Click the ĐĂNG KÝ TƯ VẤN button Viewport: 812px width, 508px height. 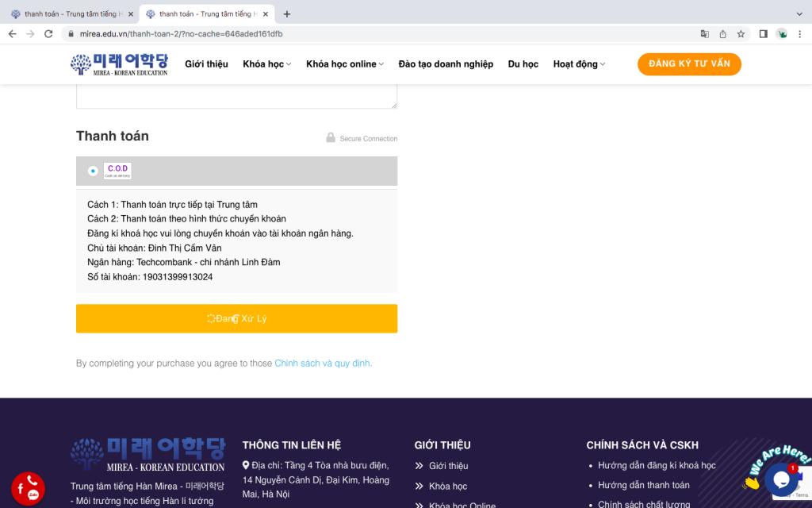tap(689, 64)
